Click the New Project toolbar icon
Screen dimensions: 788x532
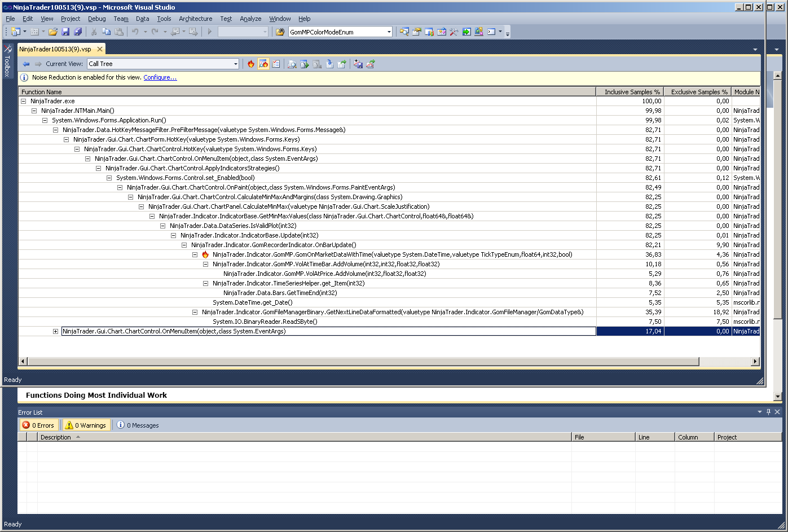tap(15, 32)
